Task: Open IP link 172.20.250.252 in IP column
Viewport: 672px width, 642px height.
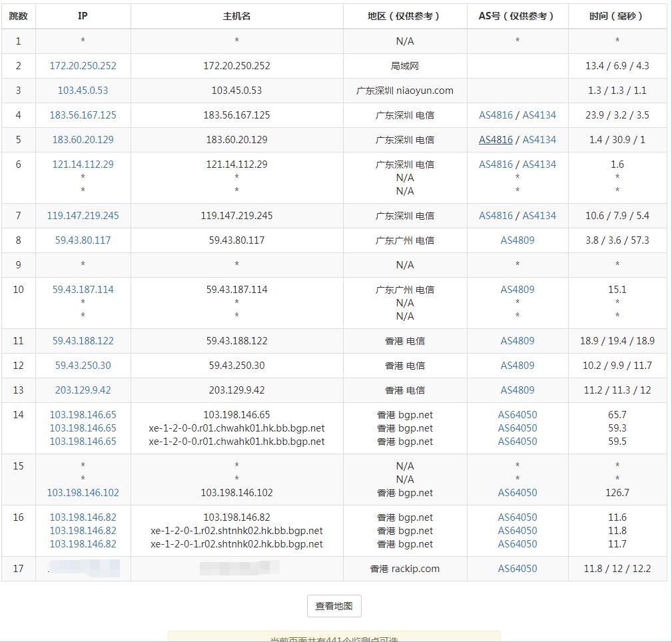Action: pos(83,66)
